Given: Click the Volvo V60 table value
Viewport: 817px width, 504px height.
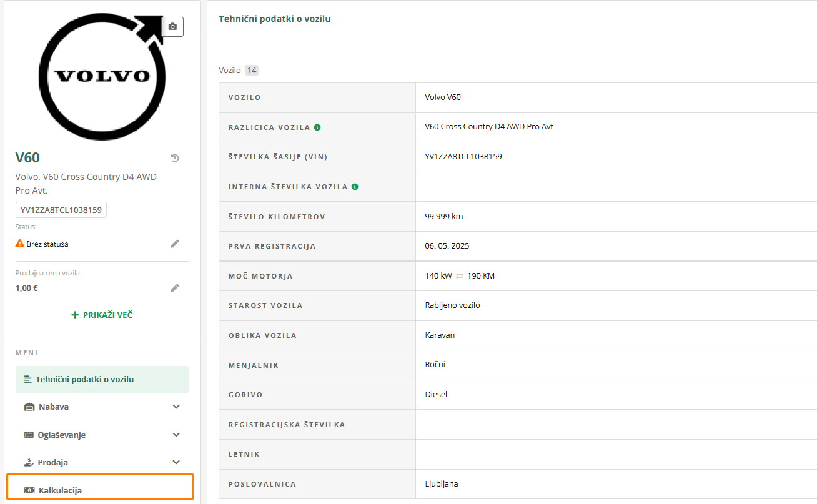Looking at the screenshot, I should pos(443,97).
